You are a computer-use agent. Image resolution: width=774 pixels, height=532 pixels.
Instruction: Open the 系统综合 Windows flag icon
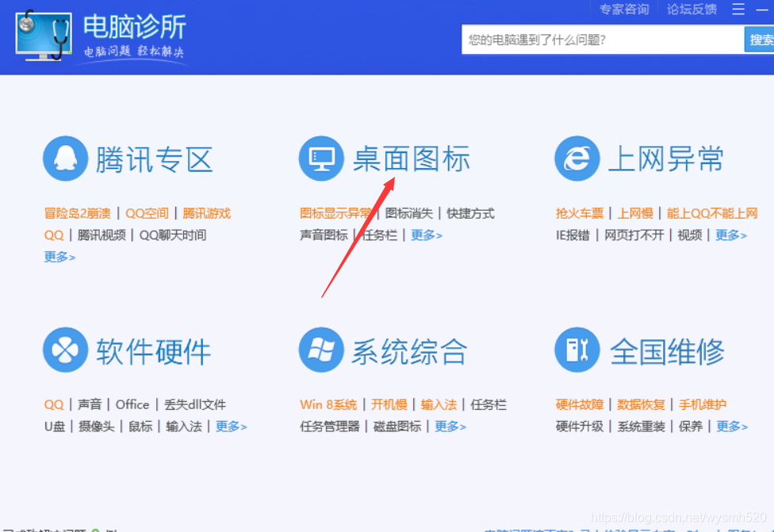[x=321, y=350]
